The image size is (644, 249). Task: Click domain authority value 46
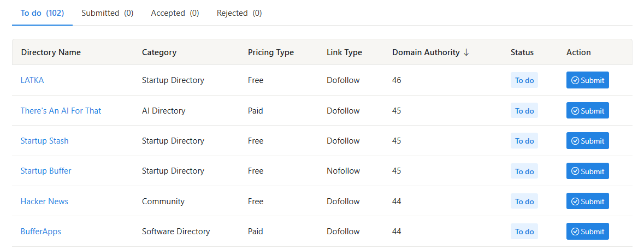[397, 80]
